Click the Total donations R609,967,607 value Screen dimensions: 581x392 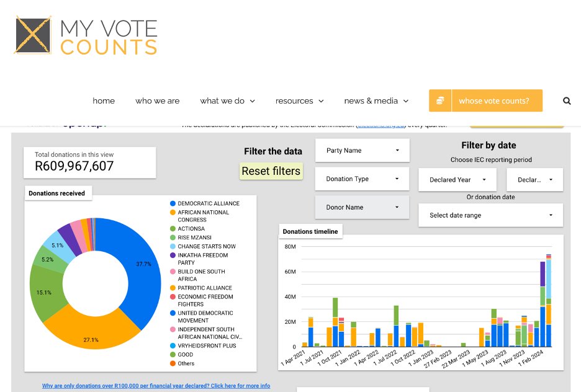click(74, 166)
